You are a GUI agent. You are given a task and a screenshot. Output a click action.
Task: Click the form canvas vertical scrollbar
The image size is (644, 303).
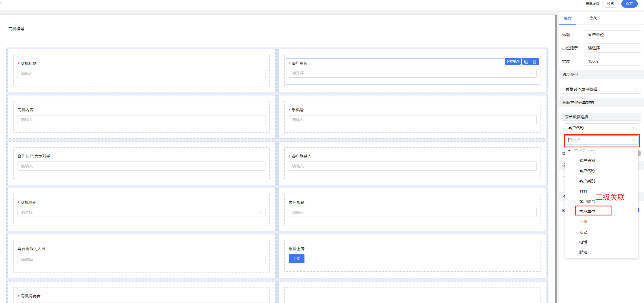pos(556,159)
